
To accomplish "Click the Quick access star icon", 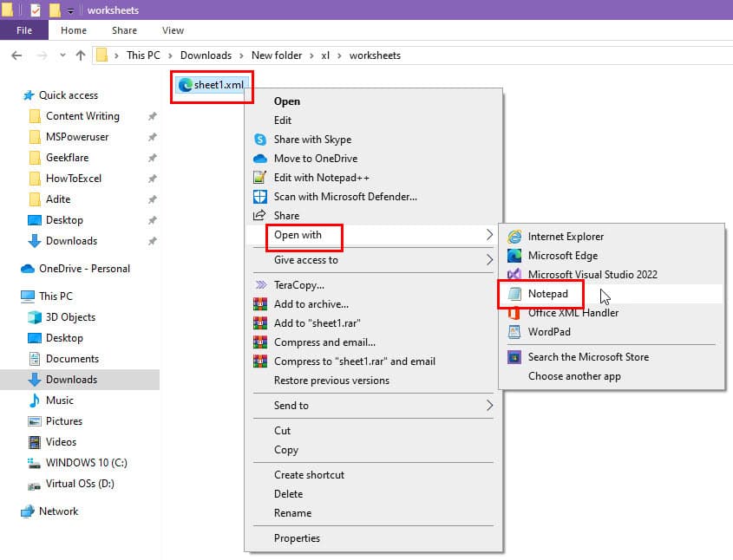I will click(x=29, y=95).
